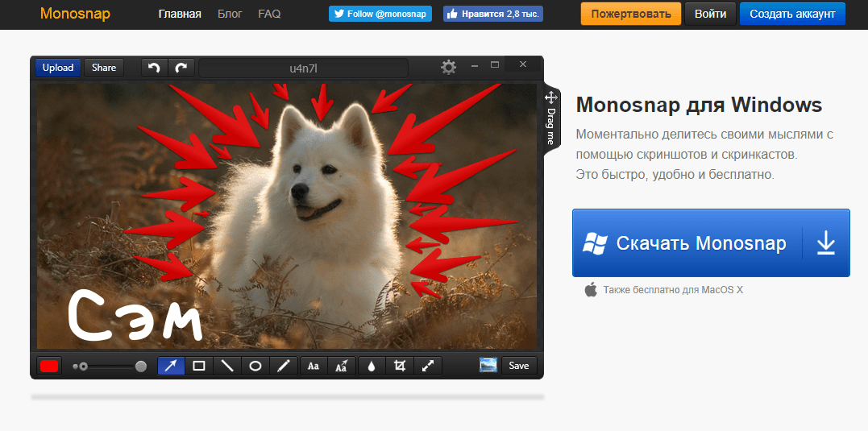Click the download arrow on blue button
Viewport: 868px width, 431px height.
[825, 242]
